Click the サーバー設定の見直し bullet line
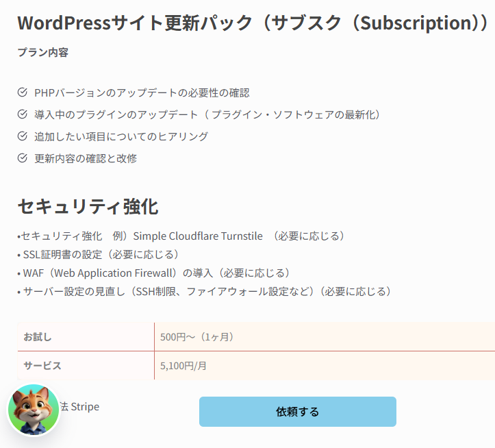The width and height of the screenshot is (495, 448). (205, 291)
